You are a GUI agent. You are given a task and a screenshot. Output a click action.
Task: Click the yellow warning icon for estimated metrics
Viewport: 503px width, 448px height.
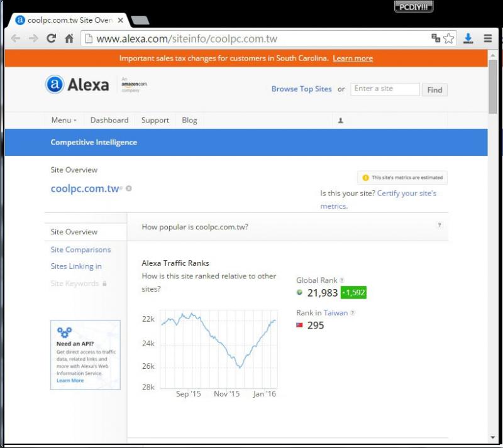tap(365, 178)
